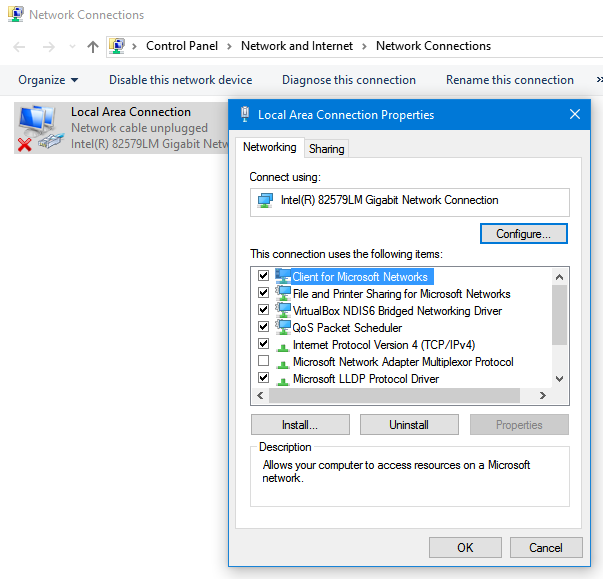Click the properties dialog title bar icon
This screenshot has height=579, width=603.
(245, 115)
